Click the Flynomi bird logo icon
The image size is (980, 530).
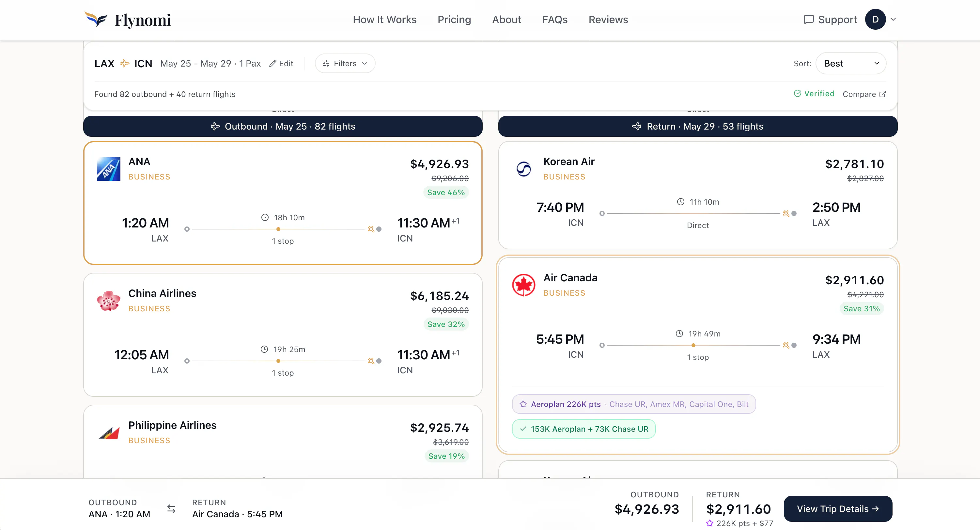[x=96, y=19]
